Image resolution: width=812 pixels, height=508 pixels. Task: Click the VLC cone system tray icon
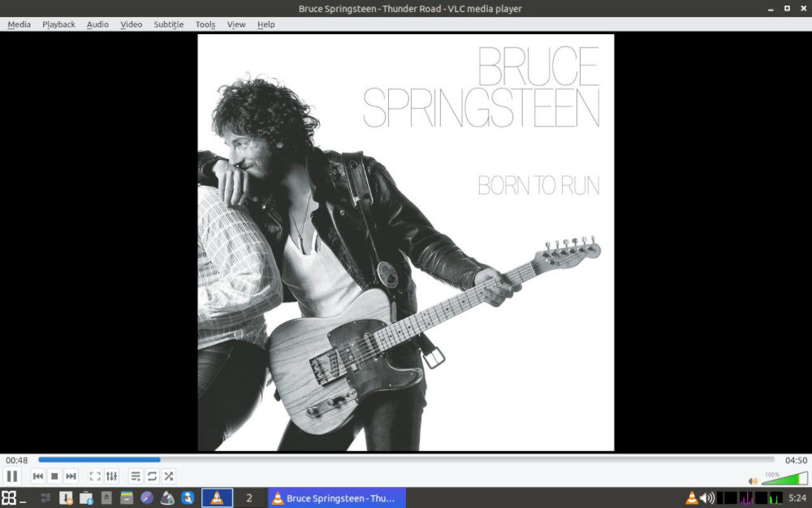[692, 498]
